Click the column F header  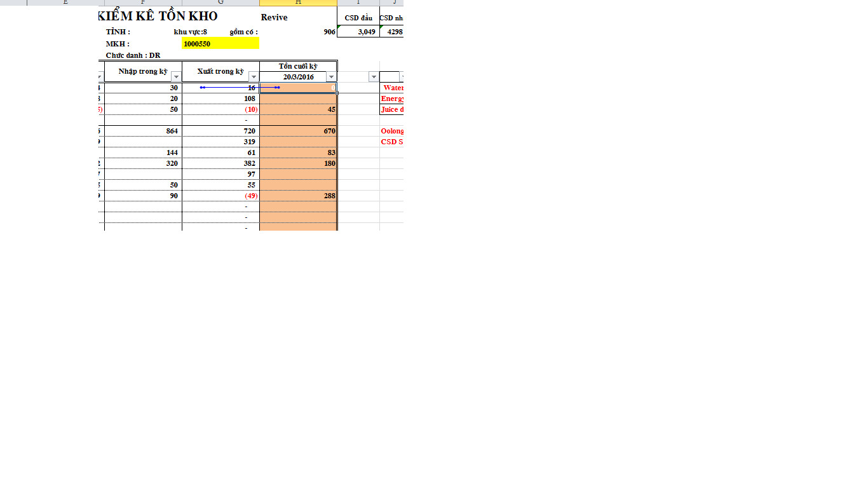point(143,3)
